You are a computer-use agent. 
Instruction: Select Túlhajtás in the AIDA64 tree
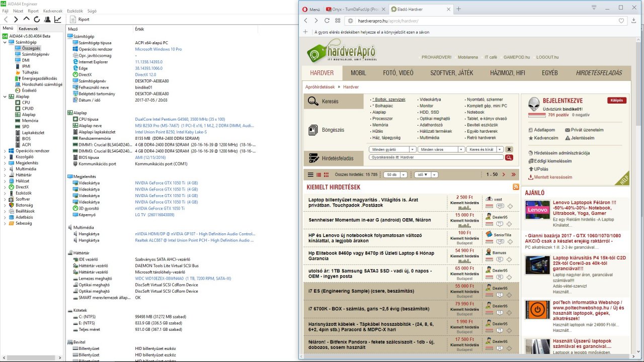(x=30, y=72)
